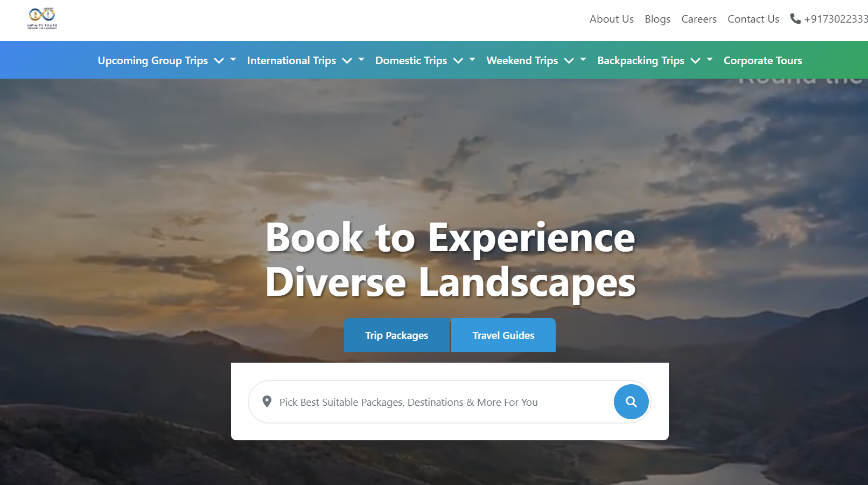Click small caret next to Backpacking Trips
Viewport: 868px width, 485px height.
pyautogui.click(x=710, y=59)
